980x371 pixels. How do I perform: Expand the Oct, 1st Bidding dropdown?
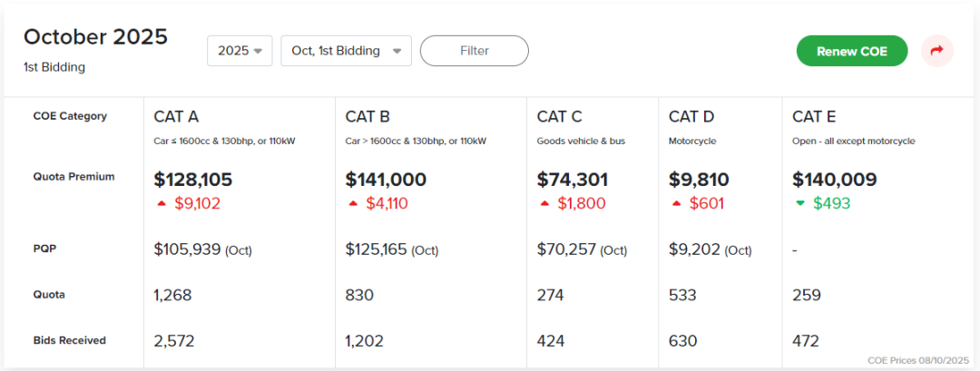[346, 51]
